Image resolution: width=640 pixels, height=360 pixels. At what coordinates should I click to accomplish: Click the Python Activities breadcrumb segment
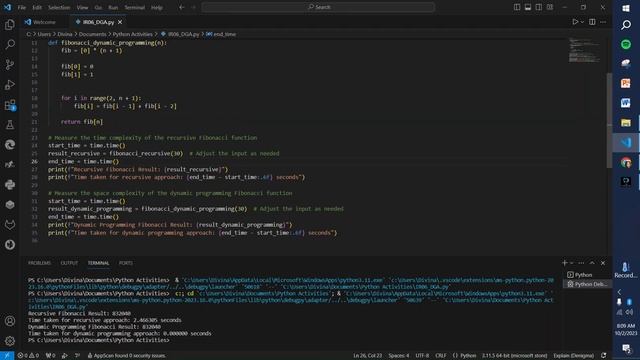[132, 34]
